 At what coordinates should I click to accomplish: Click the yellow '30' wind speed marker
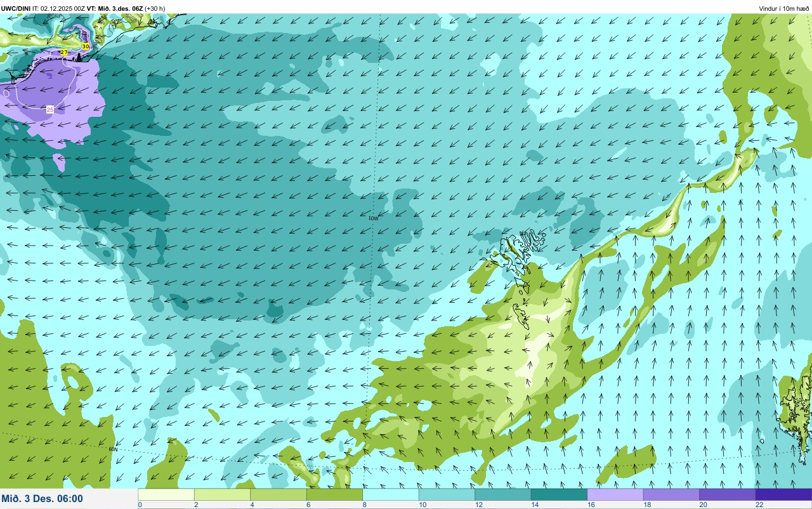coord(86,46)
